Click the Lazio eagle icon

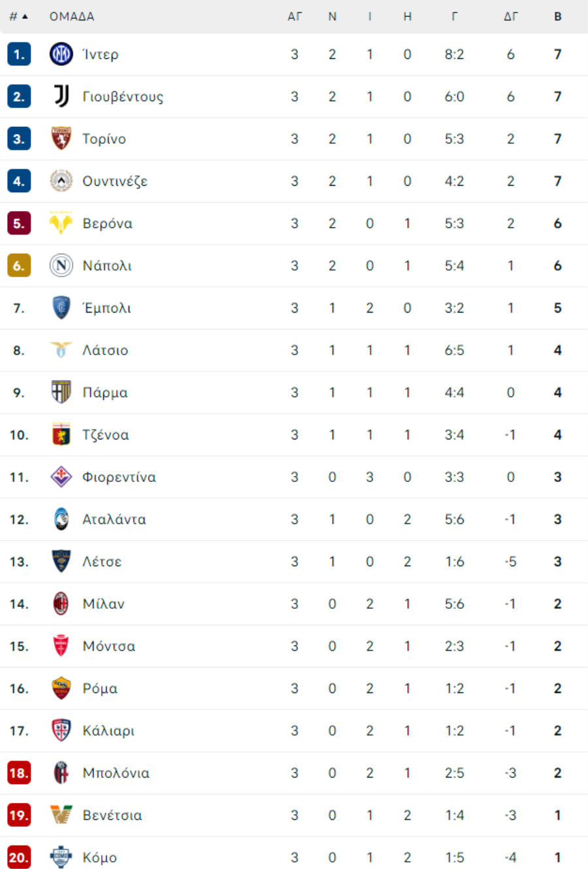coord(61,350)
